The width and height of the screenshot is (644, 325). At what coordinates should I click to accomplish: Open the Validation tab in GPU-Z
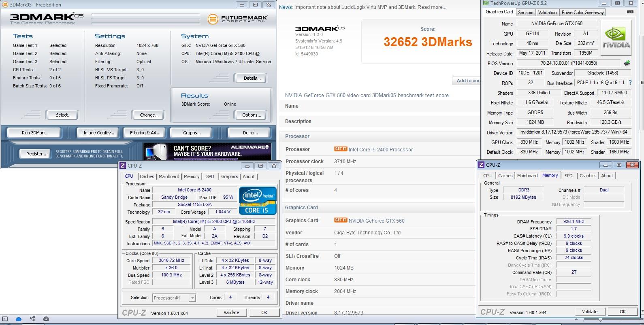tap(548, 13)
